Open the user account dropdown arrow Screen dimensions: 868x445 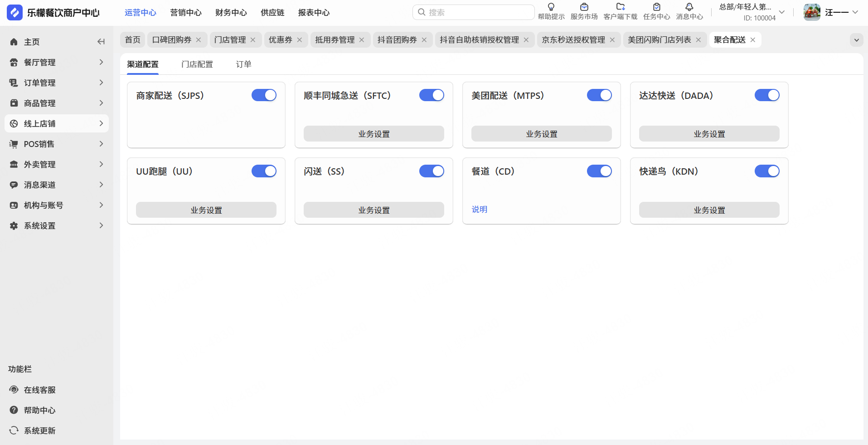pos(855,12)
